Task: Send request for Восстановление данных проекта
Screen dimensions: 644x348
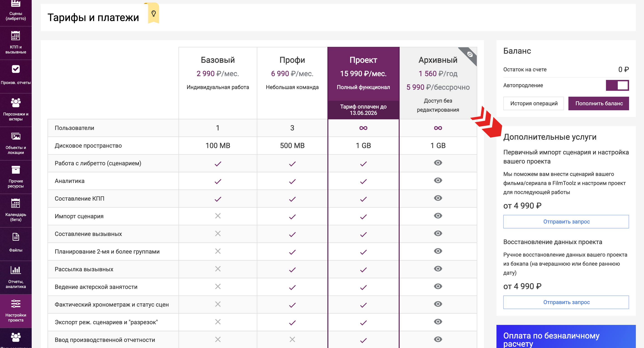Action: 566,302
